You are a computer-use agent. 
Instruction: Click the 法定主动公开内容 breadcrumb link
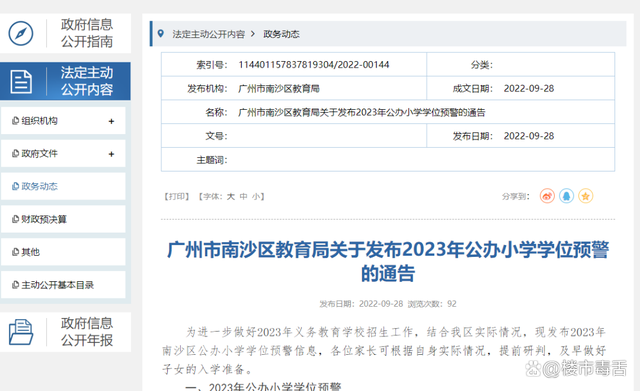tap(209, 34)
